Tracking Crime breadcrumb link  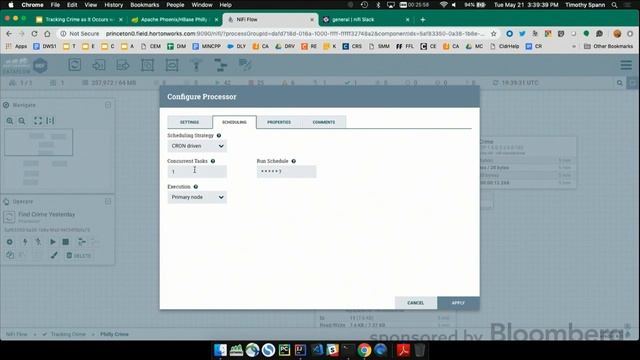(x=68, y=334)
